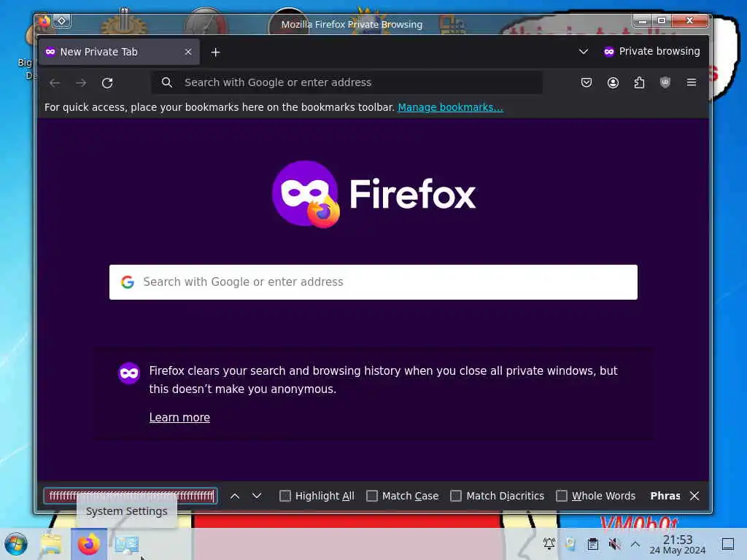Find previous match with up arrow
This screenshot has width=747, height=560.
[x=235, y=496]
